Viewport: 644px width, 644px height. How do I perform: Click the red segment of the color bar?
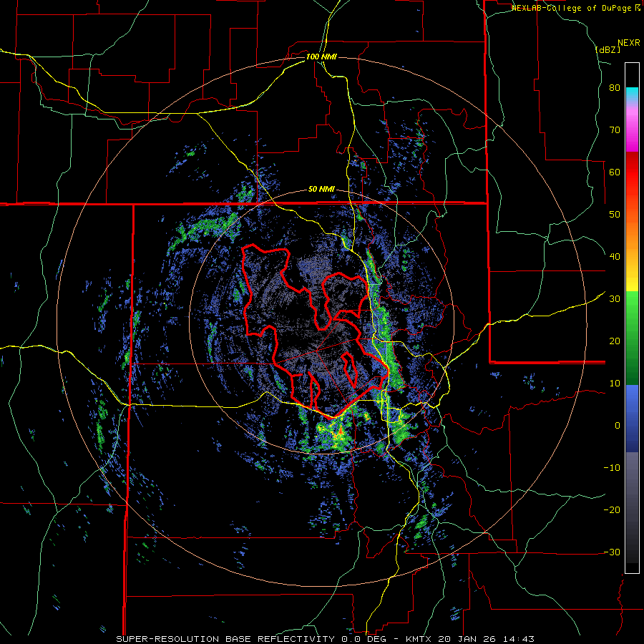click(632, 172)
